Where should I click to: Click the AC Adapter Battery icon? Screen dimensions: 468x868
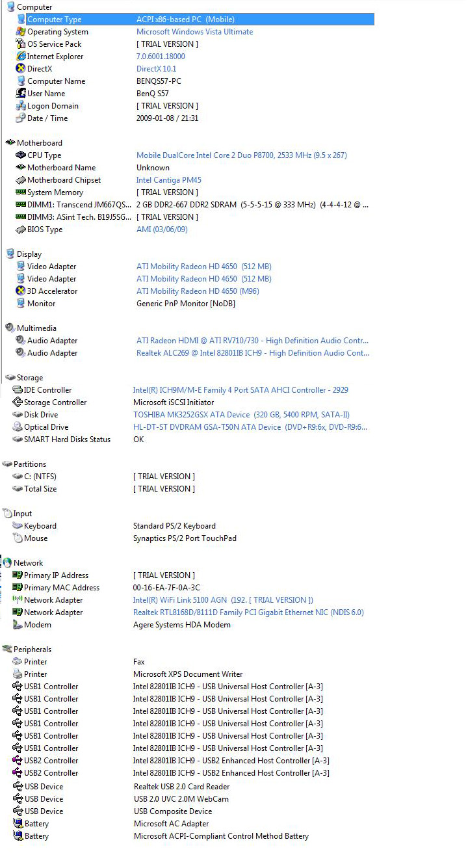coord(18,824)
